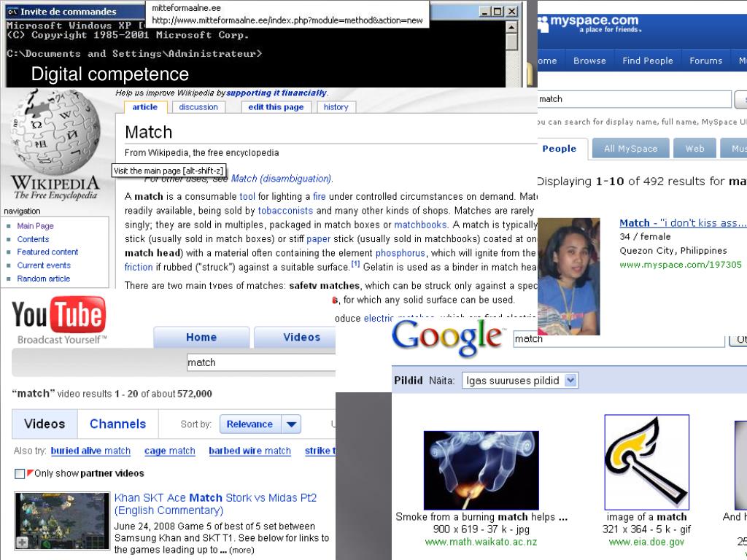Open the burning match smoke image thumbnail
Viewport: 747px width, 560px height.
coord(481,470)
